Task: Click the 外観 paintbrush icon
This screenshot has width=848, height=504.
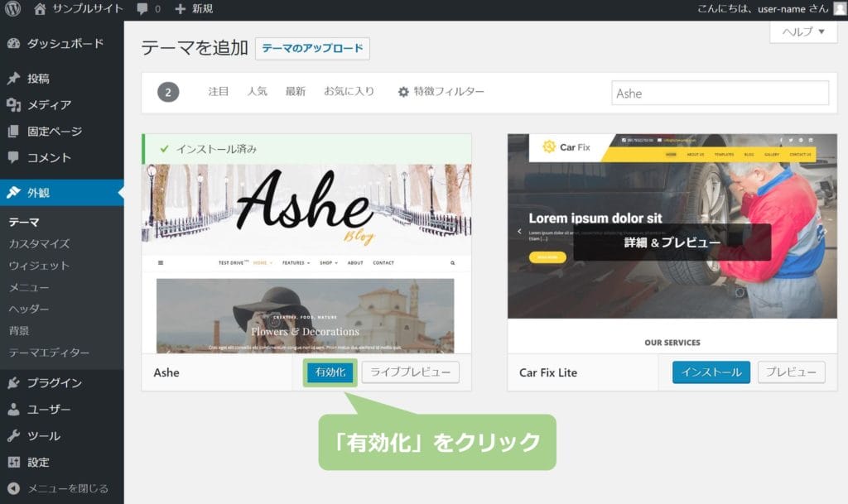Action: click(13, 192)
